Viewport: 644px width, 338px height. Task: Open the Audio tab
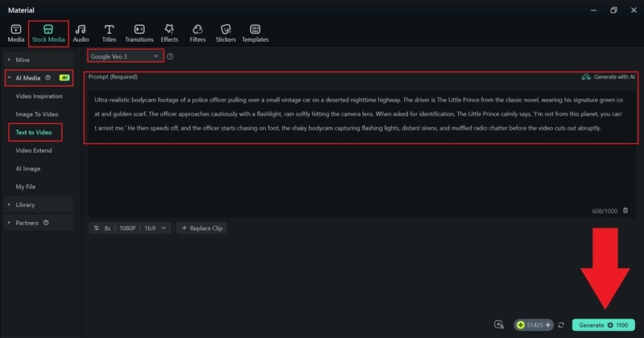click(80, 33)
